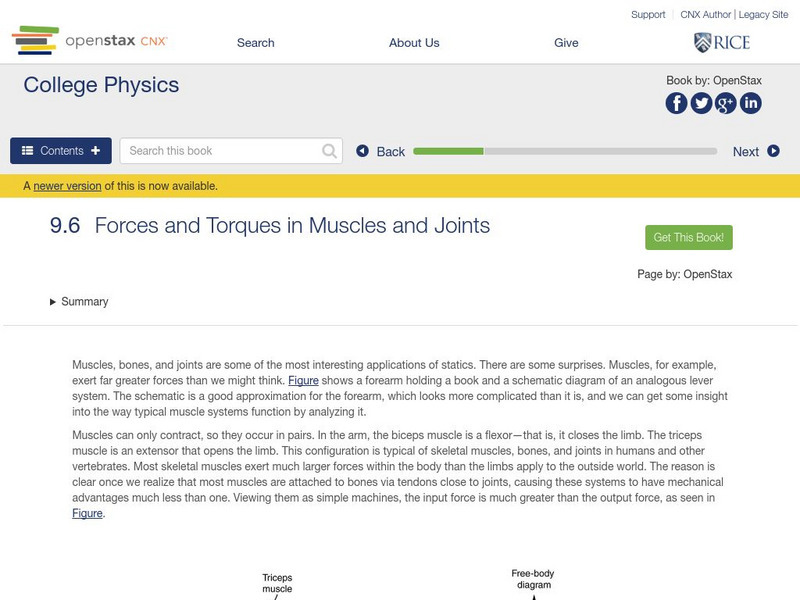Toggle the Contents panel open
This screenshot has width=800, height=600.
pos(61,151)
